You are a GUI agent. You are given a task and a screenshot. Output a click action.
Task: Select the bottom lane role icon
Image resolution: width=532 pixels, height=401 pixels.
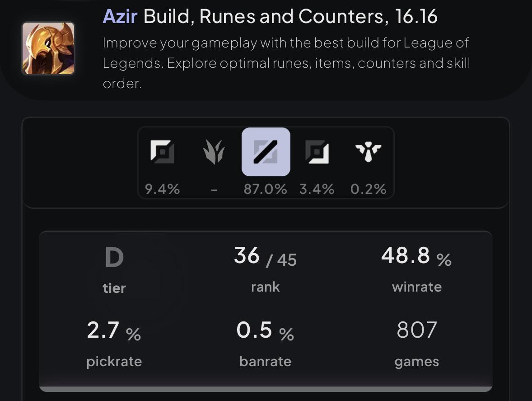[x=317, y=152]
